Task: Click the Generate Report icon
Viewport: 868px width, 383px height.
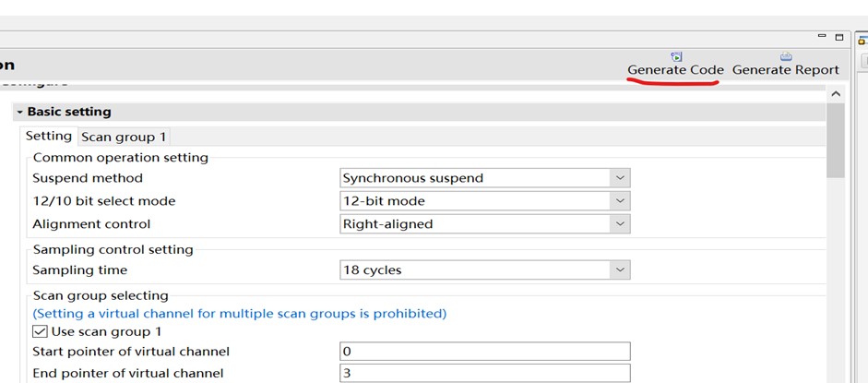Action: (x=786, y=56)
